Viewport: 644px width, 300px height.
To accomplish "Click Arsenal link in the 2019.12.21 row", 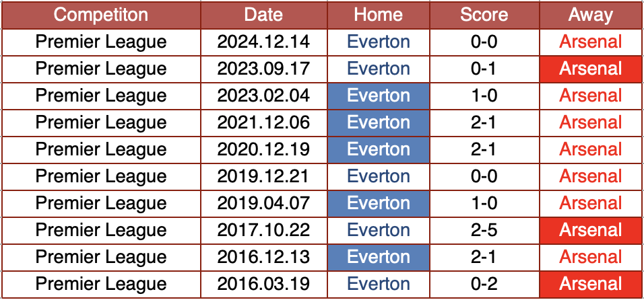I will click(591, 176).
